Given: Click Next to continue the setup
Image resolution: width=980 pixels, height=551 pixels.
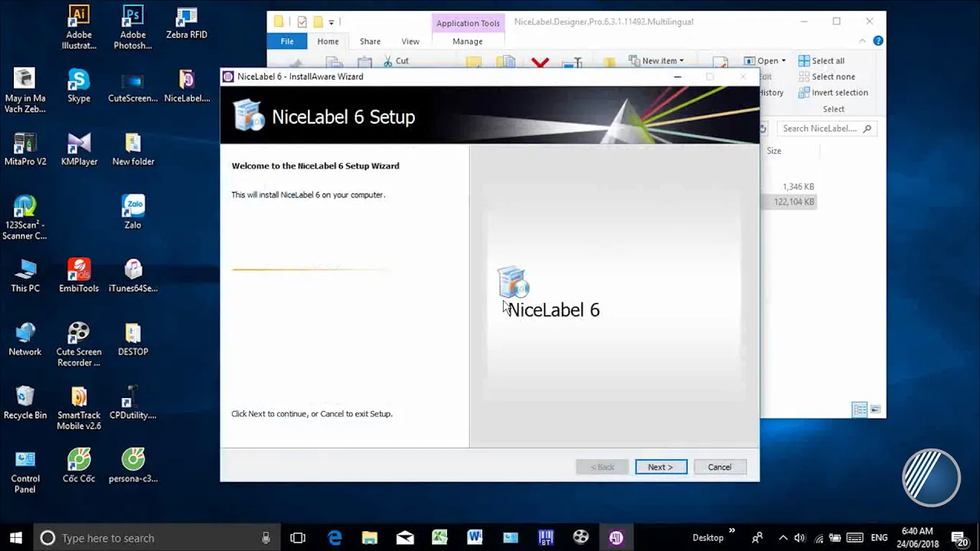Looking at the screenshot, I should click(661, 467).
